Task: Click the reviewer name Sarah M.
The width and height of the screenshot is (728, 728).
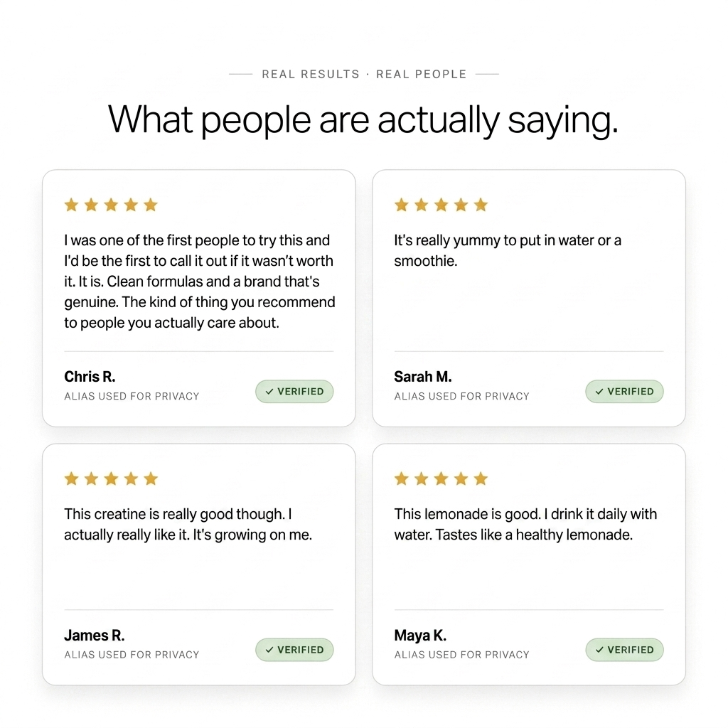Action: tap(423, 377)
